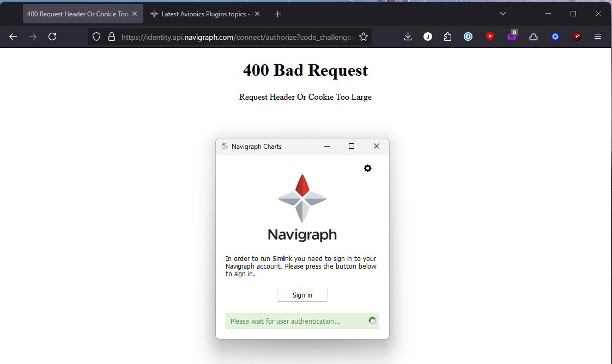Click 'Please wait for user authentication...' message

tap(286, 321)
